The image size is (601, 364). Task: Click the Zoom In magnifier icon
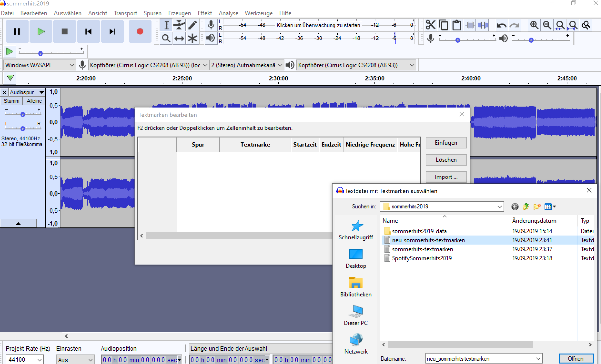point(534,25)
